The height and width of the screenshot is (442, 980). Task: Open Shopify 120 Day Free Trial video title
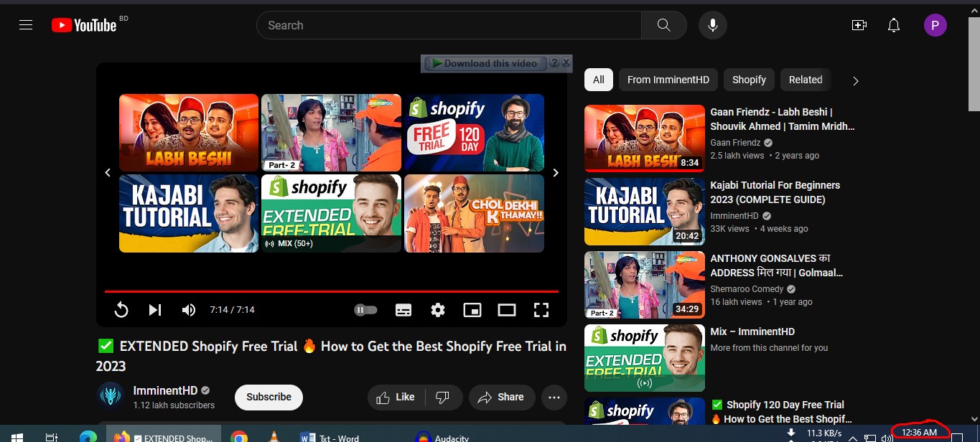pos(781,412)
